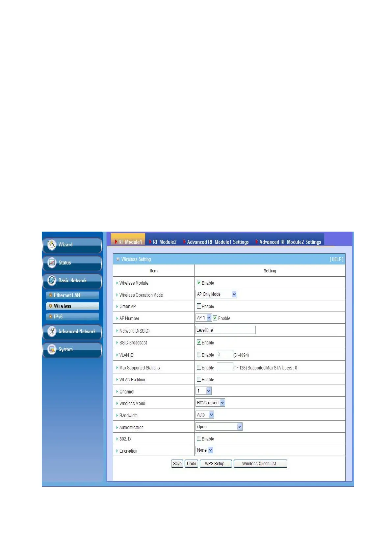Image resolution: width=392 pixels, height=554 pixels.
Task: Click the Network ID(SSID) input field
Action: click(x=225, y=330)
